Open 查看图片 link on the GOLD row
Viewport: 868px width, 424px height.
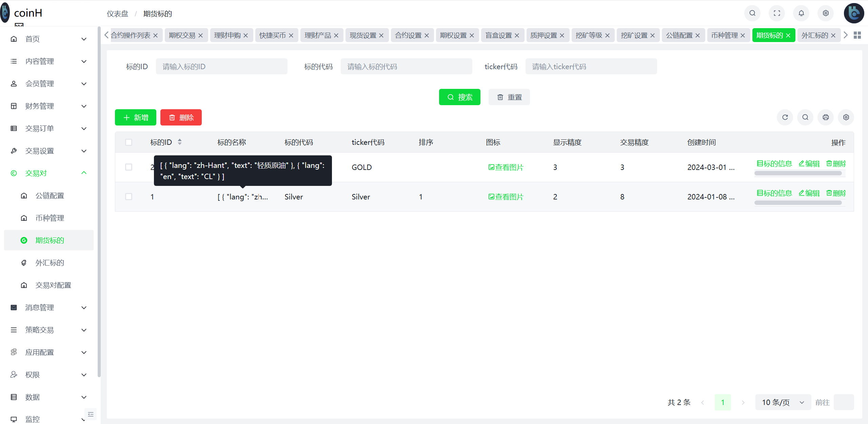click(x=506, y=167)
